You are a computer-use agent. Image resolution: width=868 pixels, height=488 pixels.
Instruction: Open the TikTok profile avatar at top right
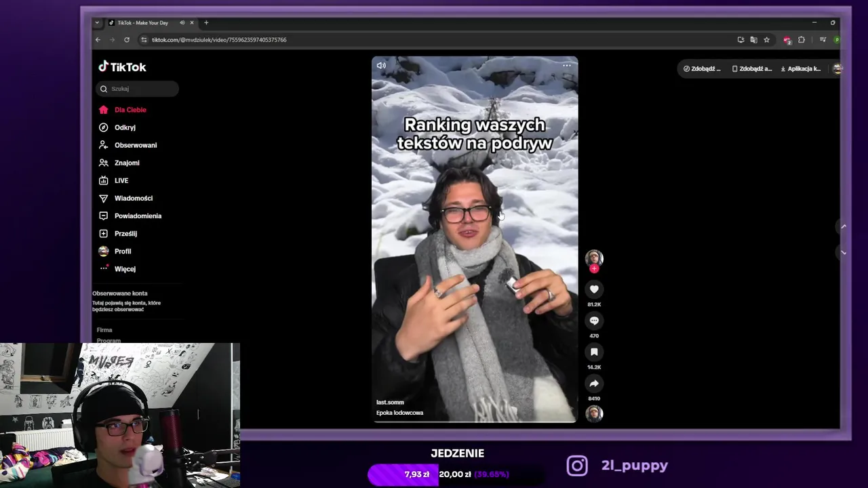click(x=837, y=68)
